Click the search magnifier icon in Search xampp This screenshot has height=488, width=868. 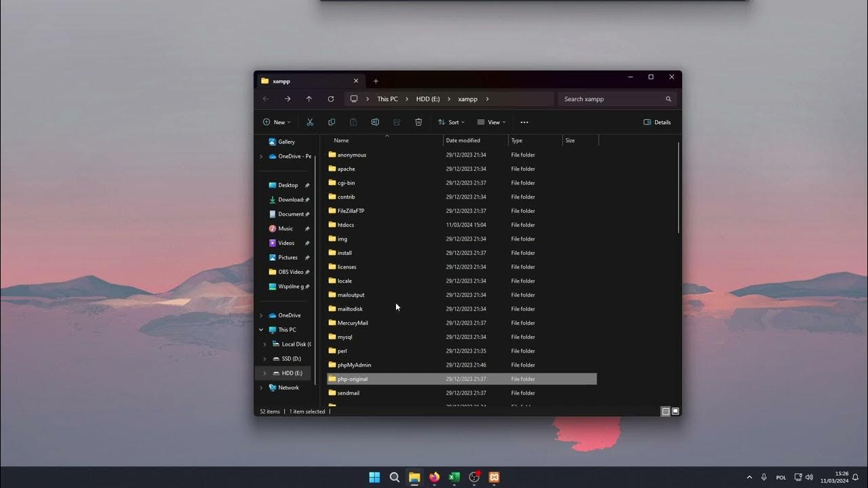pos(668,99)
